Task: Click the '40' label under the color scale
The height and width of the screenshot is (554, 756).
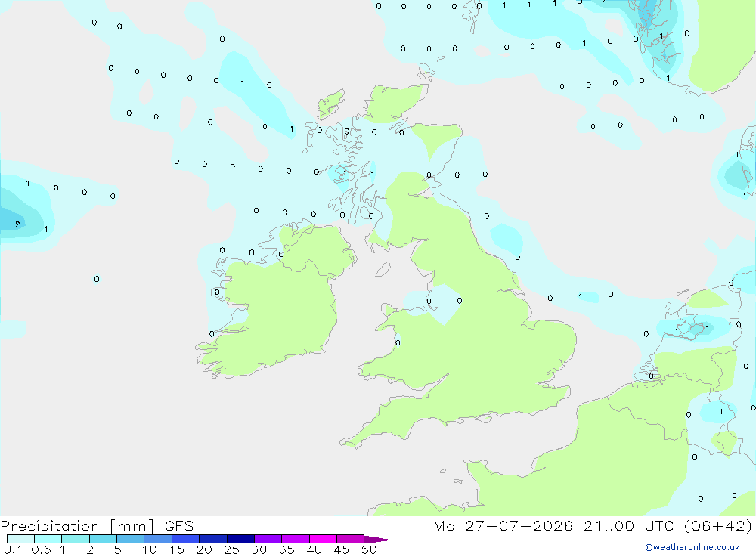Action: pyautogui.click(x=314, y=549)
